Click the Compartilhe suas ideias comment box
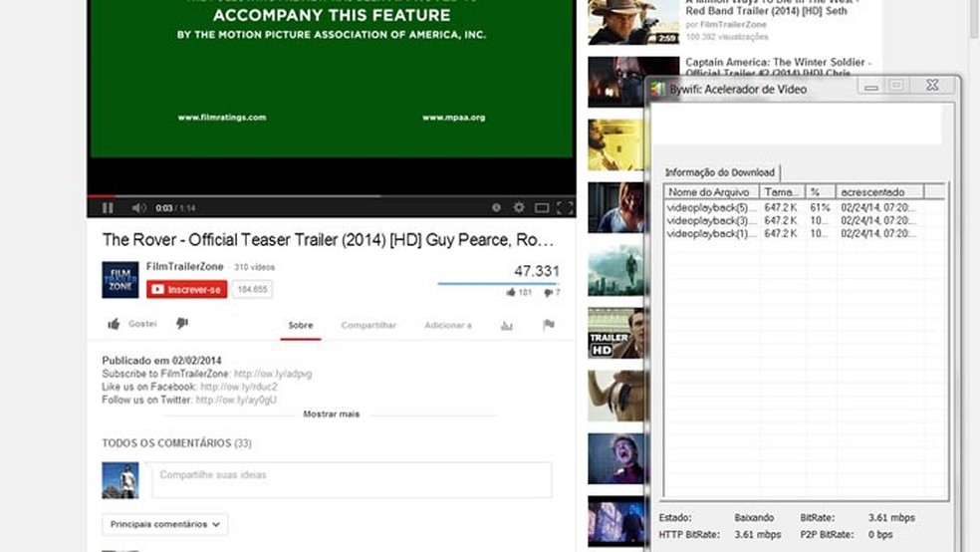Viewport: 980px width, 552px height. [x=351, y=480]
